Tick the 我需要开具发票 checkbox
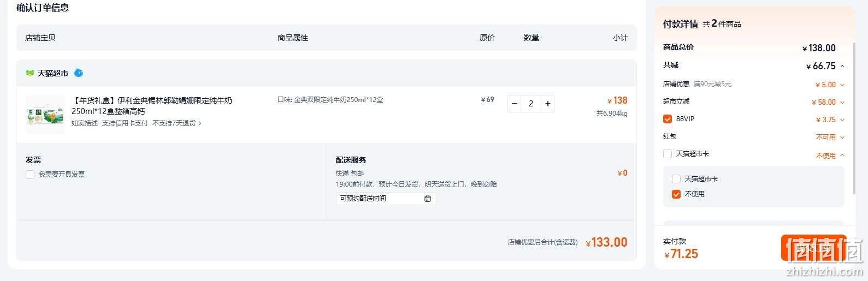Image resolution: width=868 pixels, height=281 pixels. [x=30, y=175]
